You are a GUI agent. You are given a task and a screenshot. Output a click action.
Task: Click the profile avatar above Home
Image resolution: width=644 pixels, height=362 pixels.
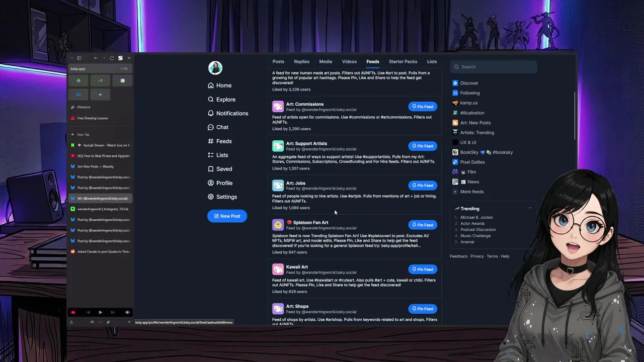tap(215, 67)
